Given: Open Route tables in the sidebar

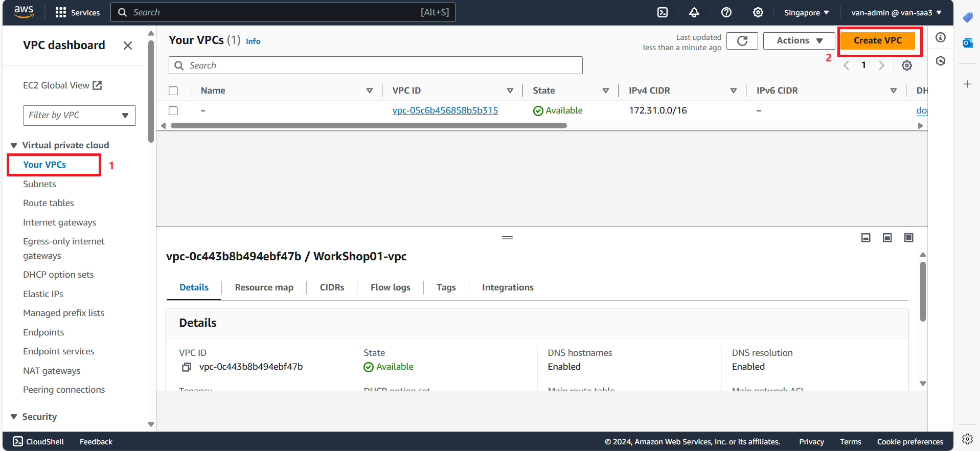Looking at the screenshot, I should pyautogui.click(x=49, y=203).
